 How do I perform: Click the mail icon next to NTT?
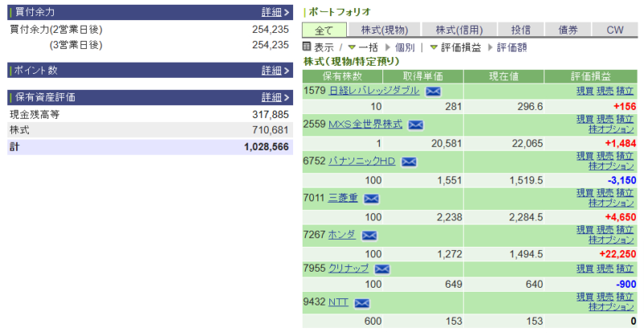tap(361, 303)
